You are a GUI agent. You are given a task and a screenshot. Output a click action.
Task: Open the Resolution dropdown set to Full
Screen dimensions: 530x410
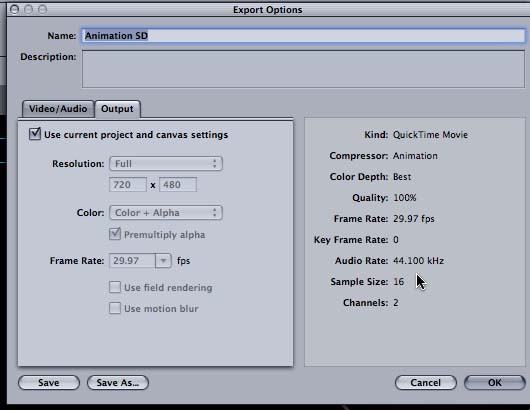pos(166,164)
